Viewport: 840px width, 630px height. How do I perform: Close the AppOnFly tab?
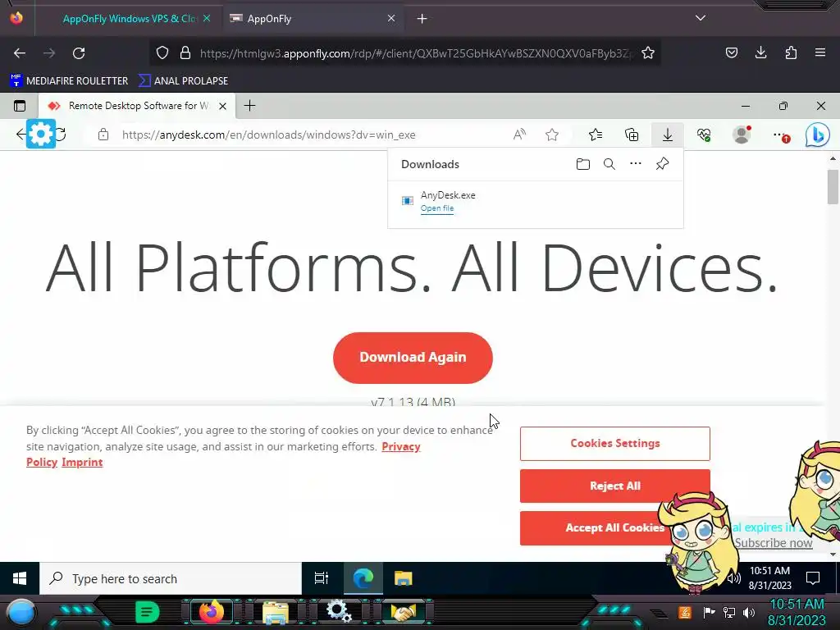pyautogui.click(x=391, y=18)
